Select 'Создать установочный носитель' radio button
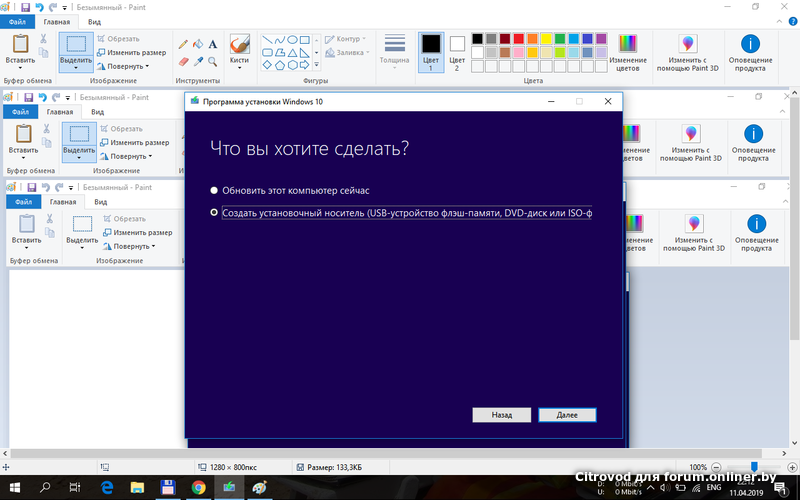This screenshot has width=800, height=500. [x=214, y=212]
